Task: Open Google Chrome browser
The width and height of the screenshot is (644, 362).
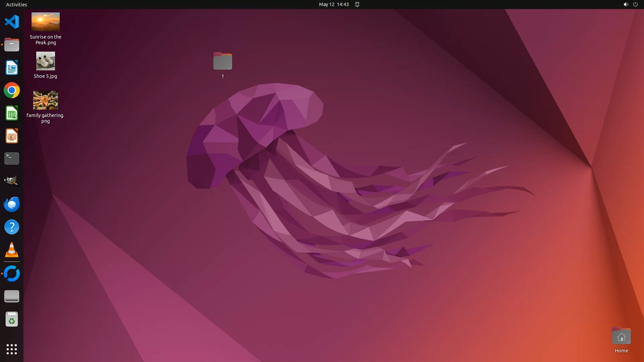Action: 12,90
